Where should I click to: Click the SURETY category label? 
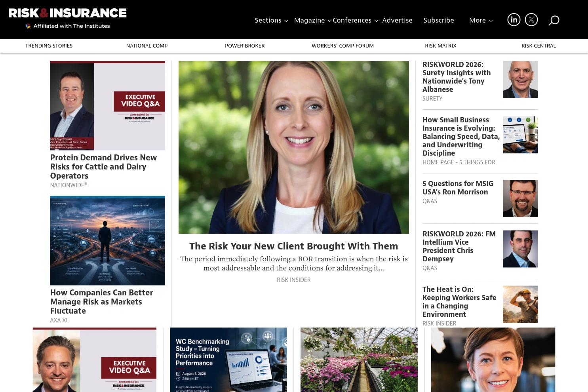click(x=432, y=99)
